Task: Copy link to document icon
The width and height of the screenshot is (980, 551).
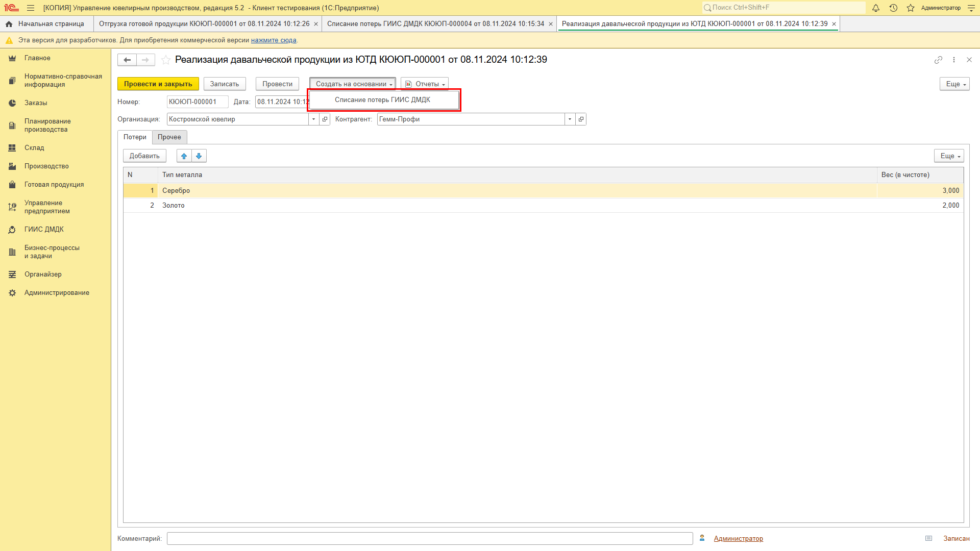Action: pyautogui.click(x=938, y=60)
